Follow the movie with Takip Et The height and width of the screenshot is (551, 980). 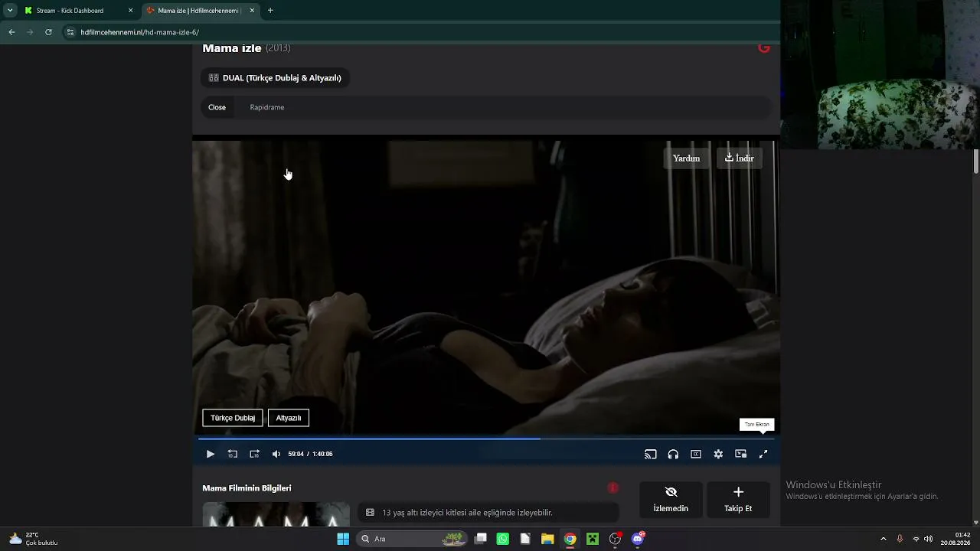738,500
